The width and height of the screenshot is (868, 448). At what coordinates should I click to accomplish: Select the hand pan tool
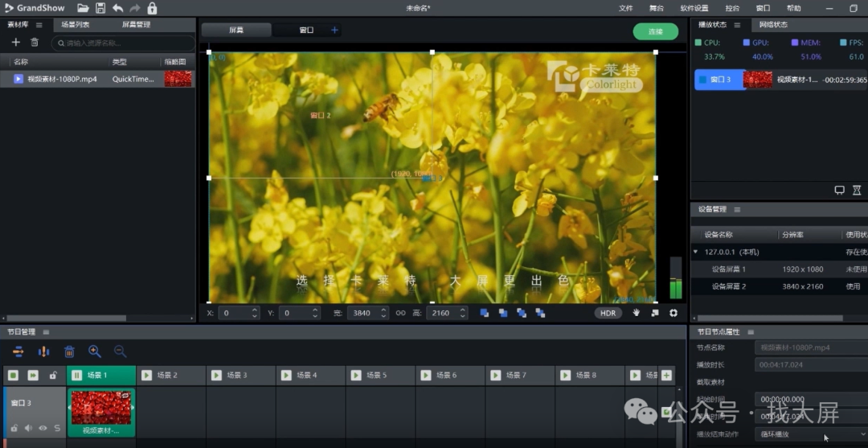point(636,313)
